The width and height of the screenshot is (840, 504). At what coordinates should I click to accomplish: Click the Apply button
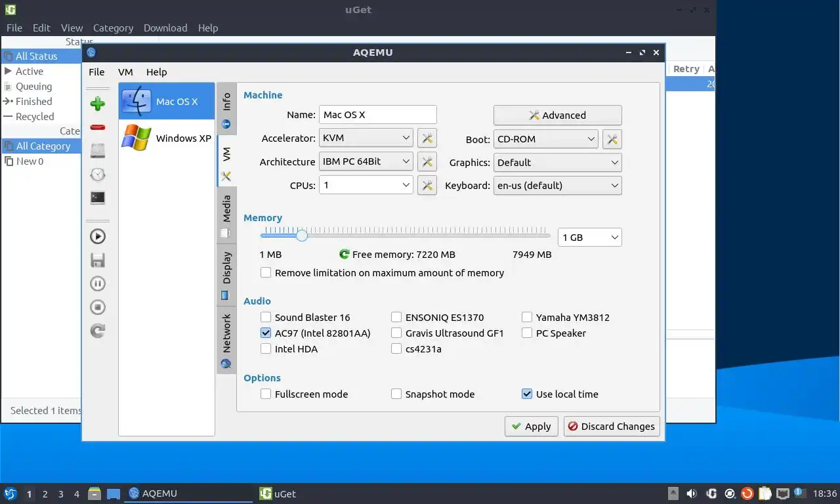pos(532,427)
